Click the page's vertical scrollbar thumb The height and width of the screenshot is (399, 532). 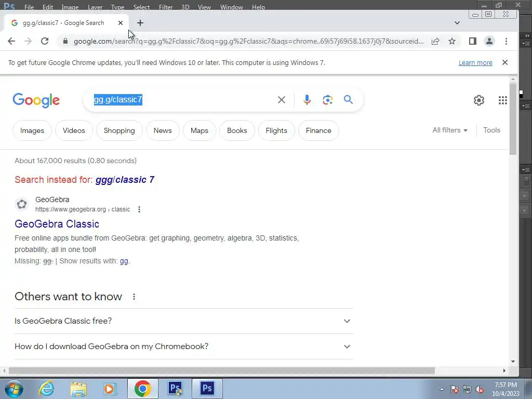(x=513, y=119)
